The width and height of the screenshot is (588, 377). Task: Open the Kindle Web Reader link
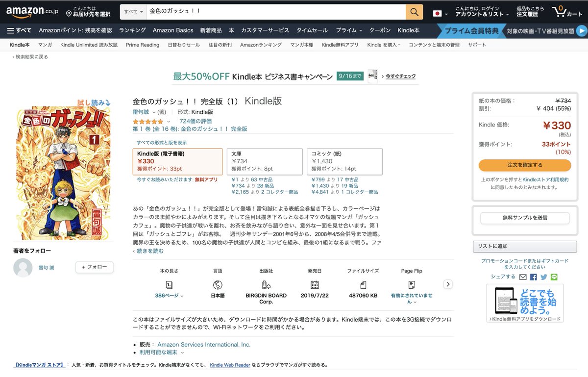[x=230, y=365]
